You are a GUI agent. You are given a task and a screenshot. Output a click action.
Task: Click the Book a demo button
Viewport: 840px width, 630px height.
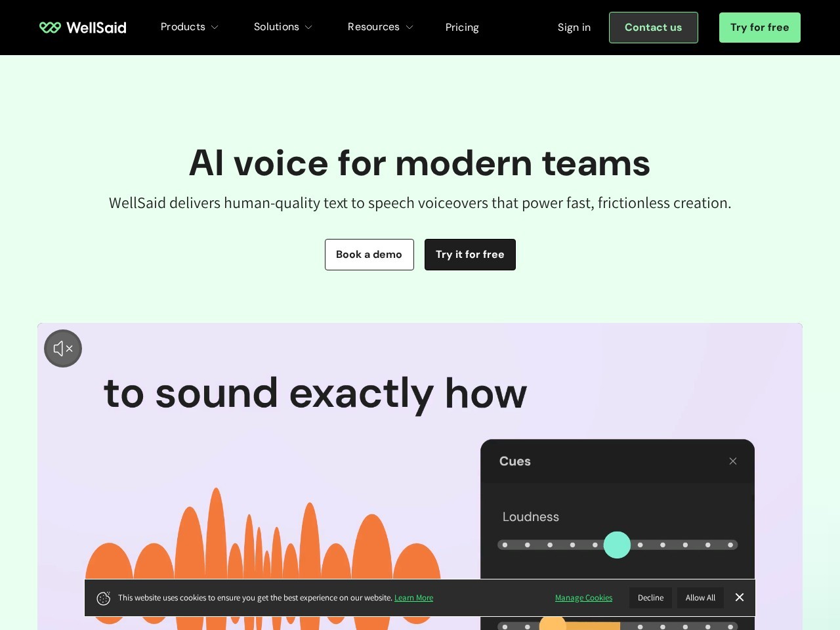click(369, 255)
